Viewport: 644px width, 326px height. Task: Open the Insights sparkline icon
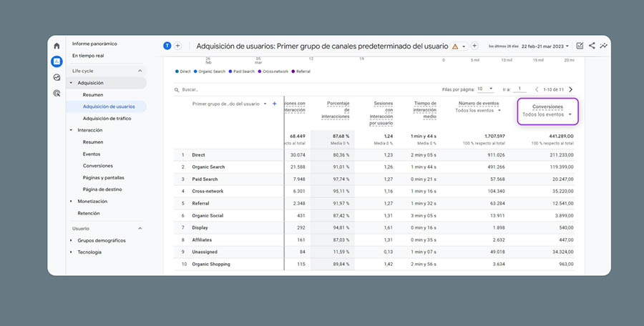(x=604, y=46)
